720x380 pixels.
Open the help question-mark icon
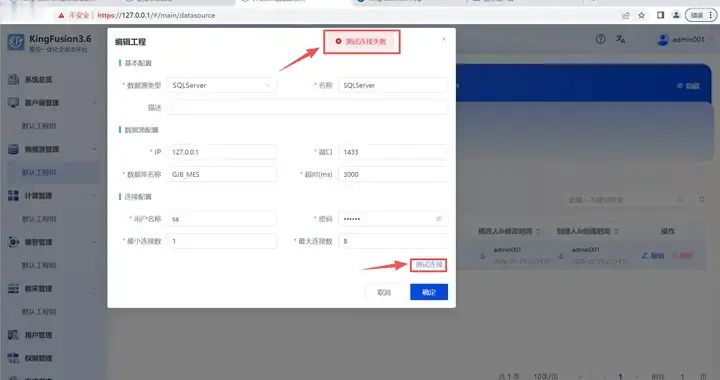[600, 39]
